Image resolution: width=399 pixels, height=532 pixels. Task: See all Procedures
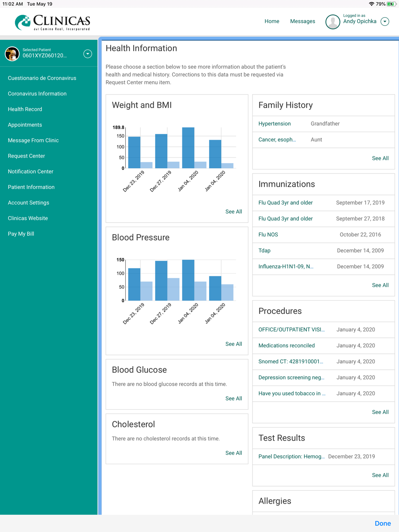point(380,412)
